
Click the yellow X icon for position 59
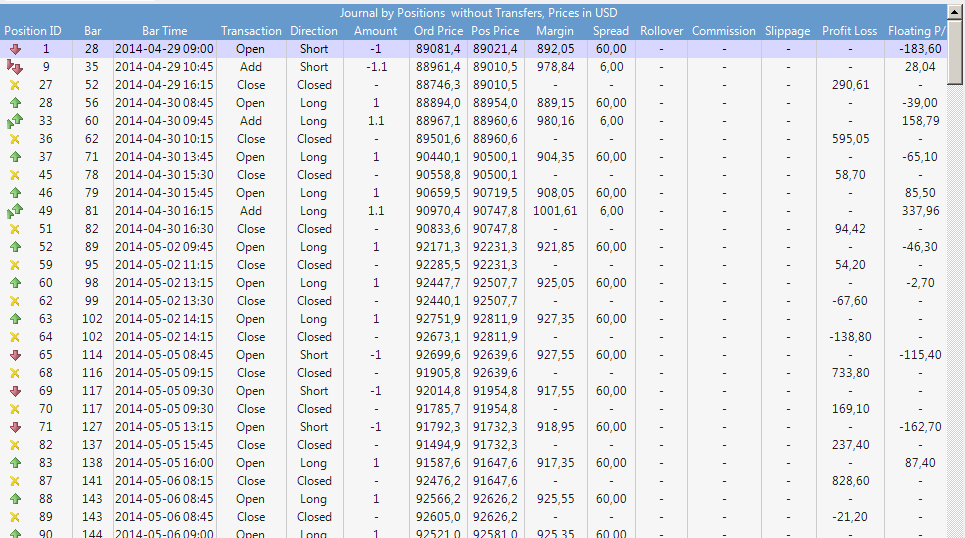15,265
